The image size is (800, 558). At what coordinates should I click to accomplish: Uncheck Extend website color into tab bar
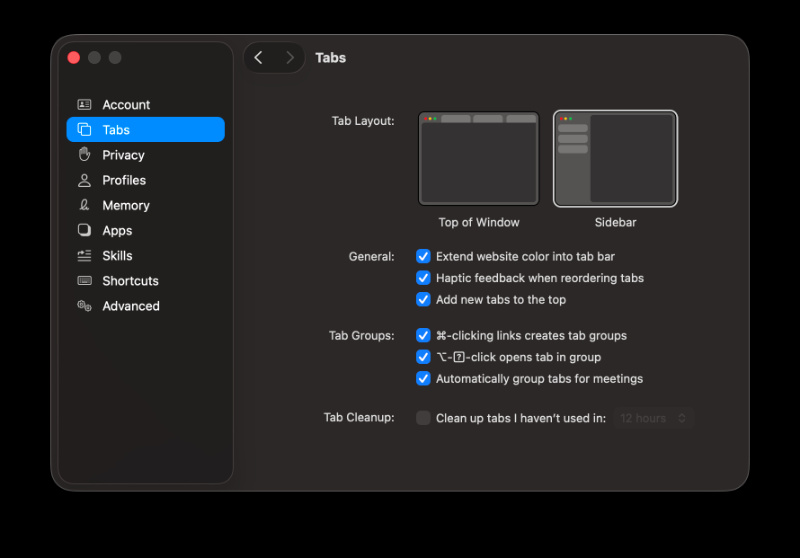[x=423, y=256]
